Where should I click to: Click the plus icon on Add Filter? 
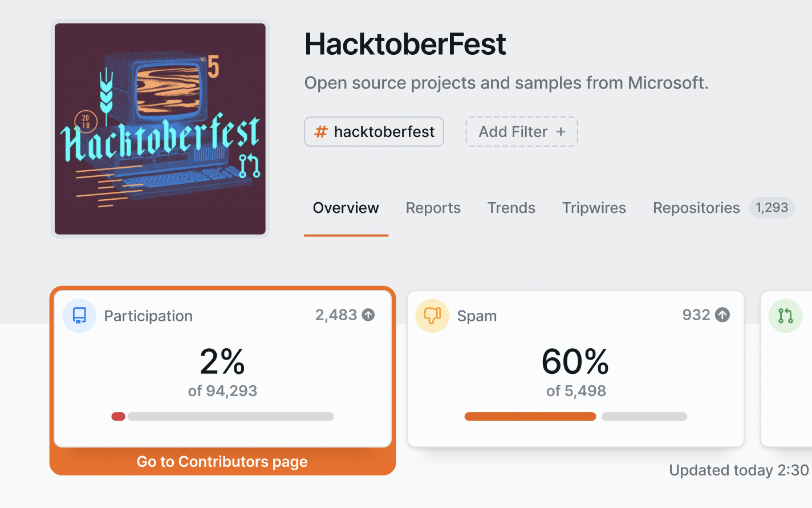click(x=561, y=131)
